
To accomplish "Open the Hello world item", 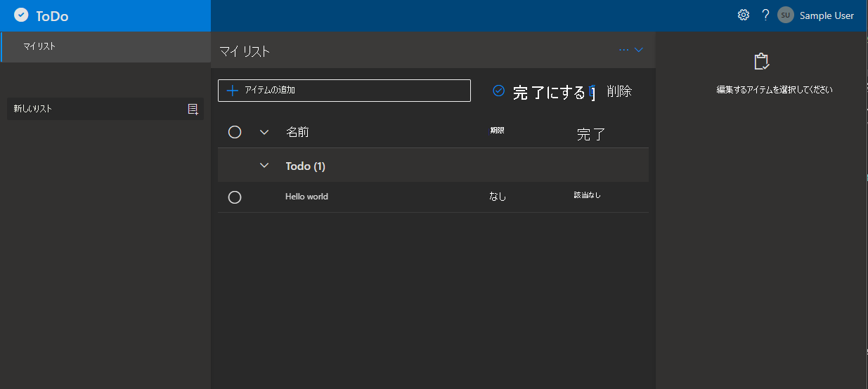I will click(x=306, y=197).
